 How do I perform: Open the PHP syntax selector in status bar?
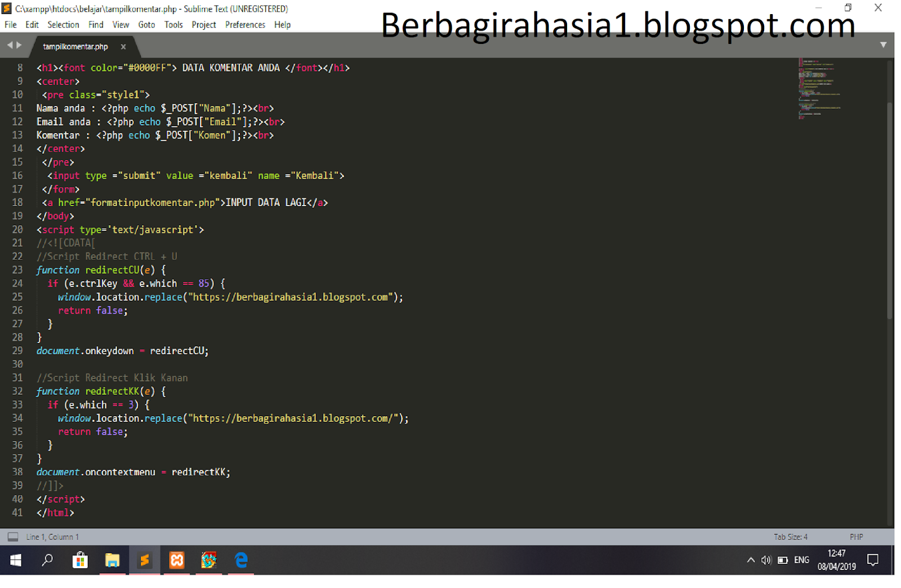(857, 536)
